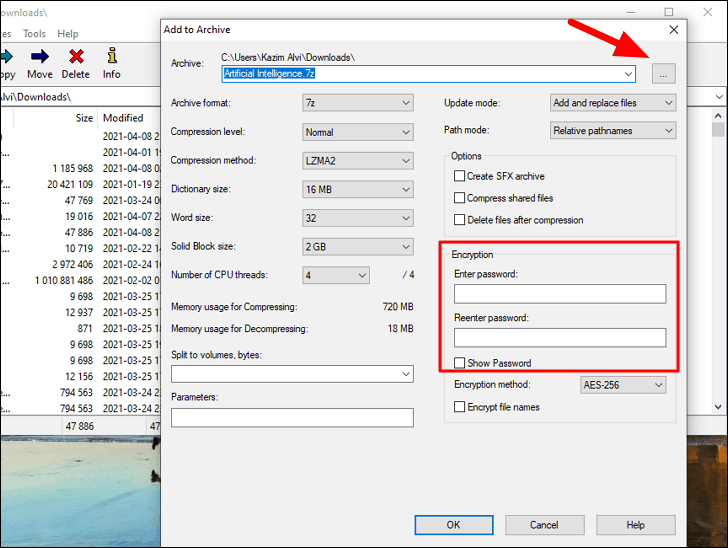Expand the Split to volumes dropdown

[x=406, y=374]
